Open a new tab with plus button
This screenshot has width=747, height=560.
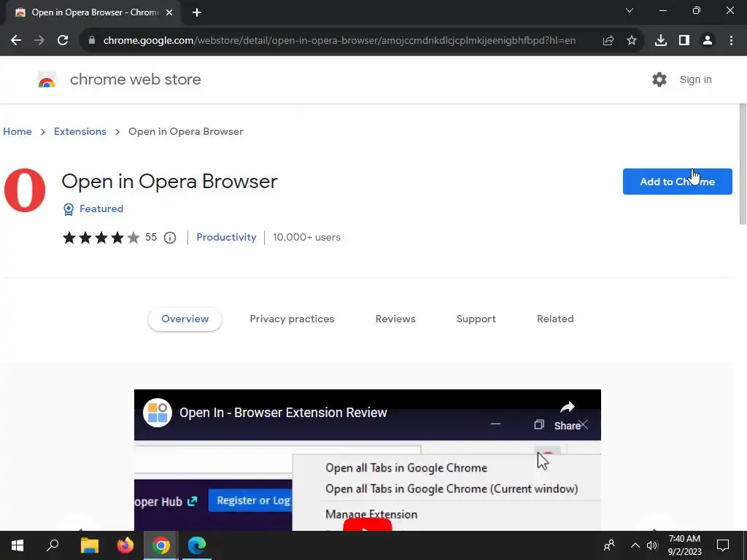[x=197, y=12]
